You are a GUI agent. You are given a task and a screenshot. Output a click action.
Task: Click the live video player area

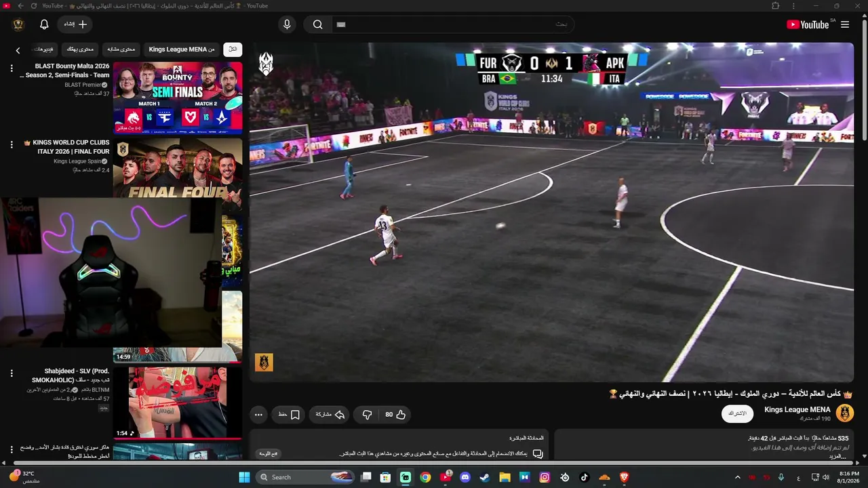coord(551,212)
